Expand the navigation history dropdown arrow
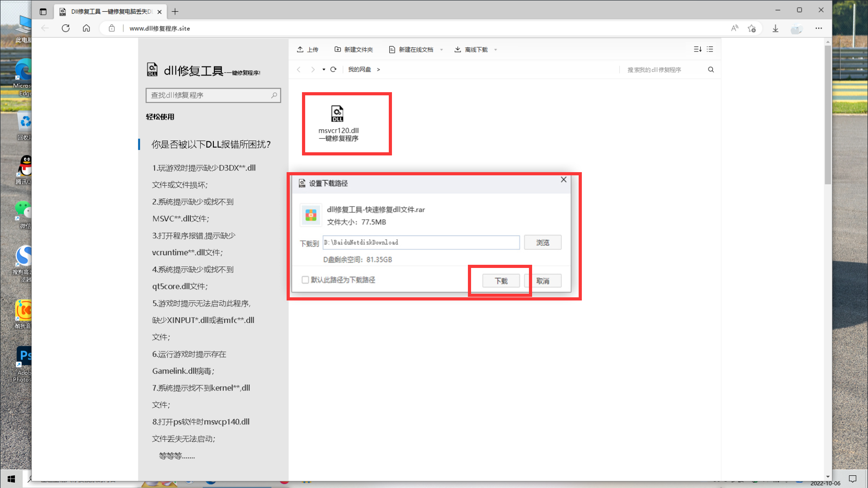The width and height of the screenshot is (868, 488). tap(324, 70)
